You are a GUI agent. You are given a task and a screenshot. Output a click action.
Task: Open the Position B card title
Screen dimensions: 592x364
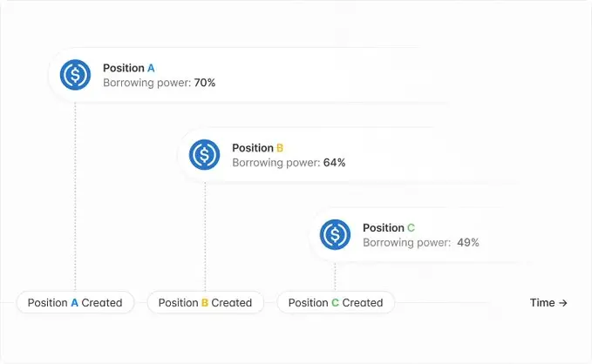click(257, 148)
